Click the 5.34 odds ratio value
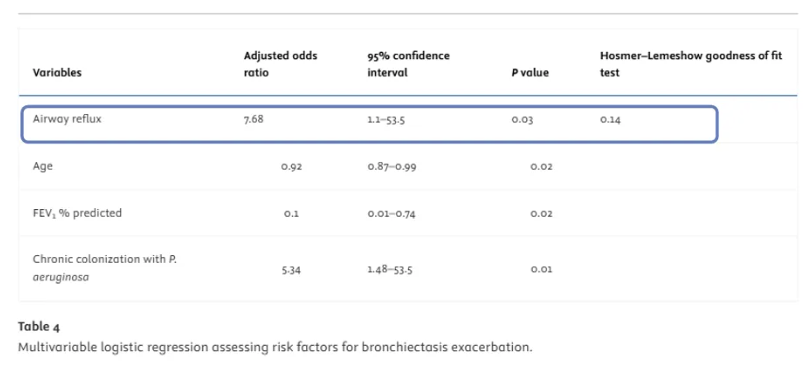This screenshot has width=810, height=365. coord(291,269)
